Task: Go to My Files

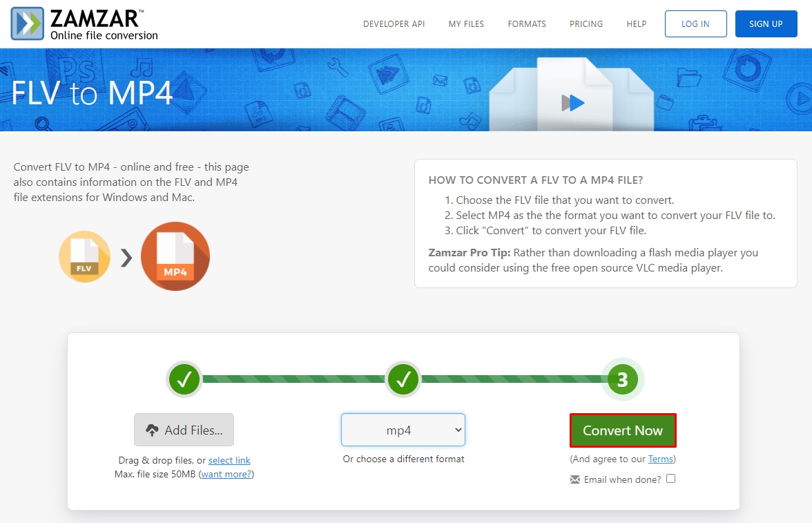Action: pyautogui.click(x=466, y=24)
